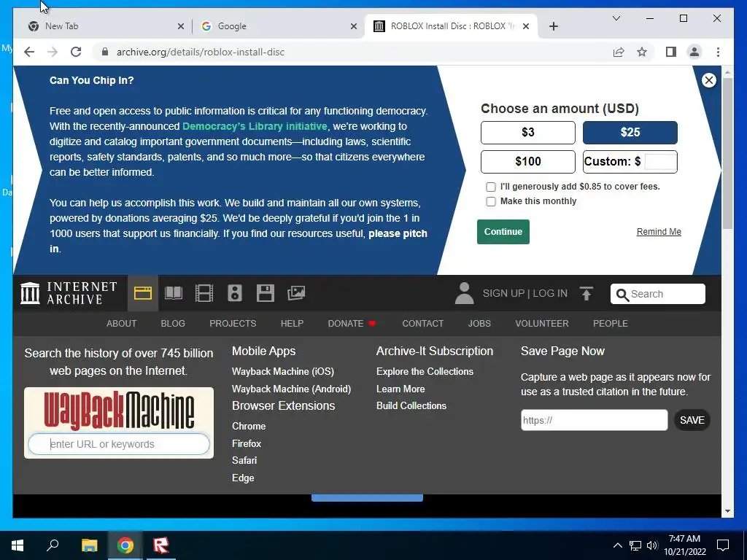Open the notification center icon
This screenshot has height=560, width=747.
tap(723, 545)
